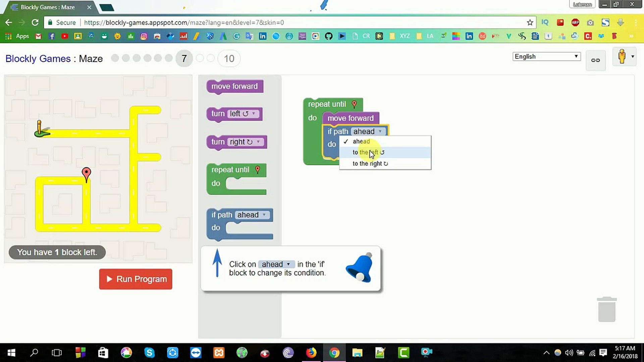The height and width of the screenshot is (362, 644).
Task: Choose 'to the left' menu option
Action: point(368,153)
